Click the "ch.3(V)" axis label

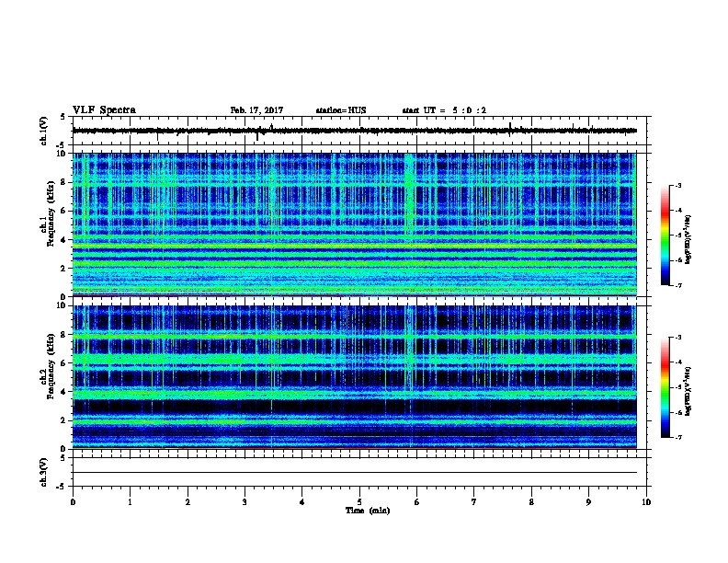coord(44,472)
